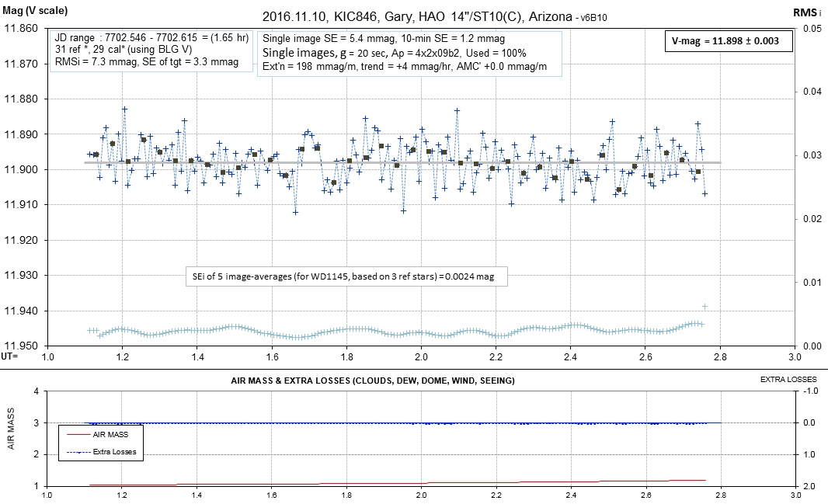Select the -1.0 label on the extra losses axis
This screenshot has height=504, width=828.
pyautogui.click(x=811, y=391)
